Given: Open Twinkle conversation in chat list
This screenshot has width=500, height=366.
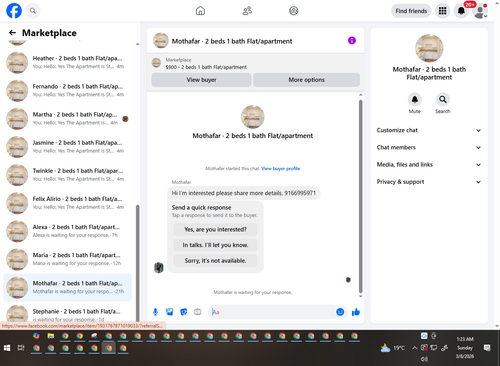Looking at the screenshot, I should click(x=67, y=175).
